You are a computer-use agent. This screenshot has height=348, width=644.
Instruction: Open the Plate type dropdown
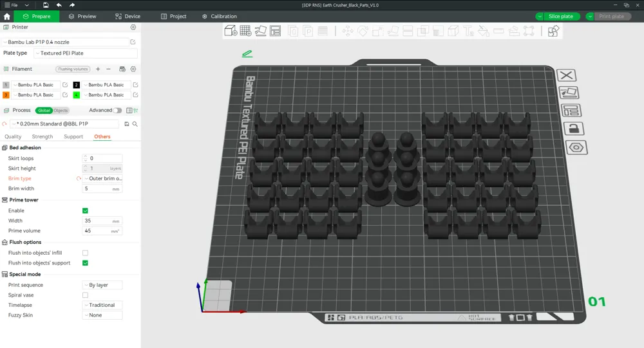[86, 53]
